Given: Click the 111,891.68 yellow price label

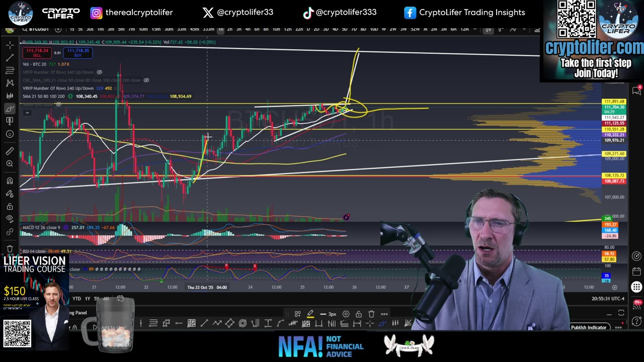Looking at the screenshot, I should click(614, 102).
